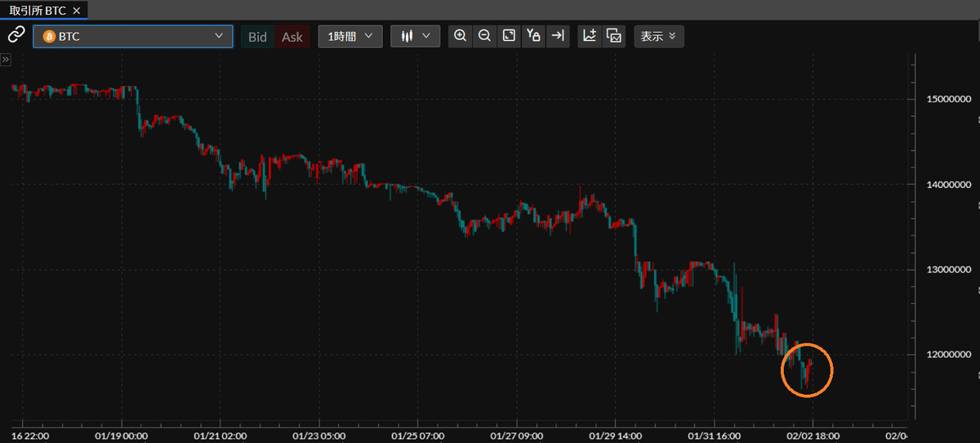Click the 01/19 00:00 time axis label
Screen dimensions: 980x443
click(120, 435)
